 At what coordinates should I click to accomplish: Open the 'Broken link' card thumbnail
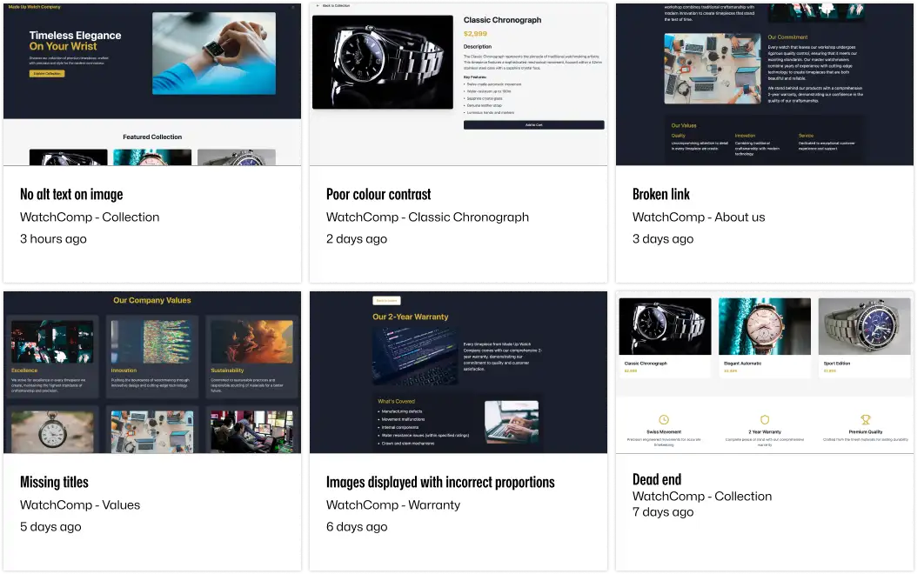pos(765,85)
